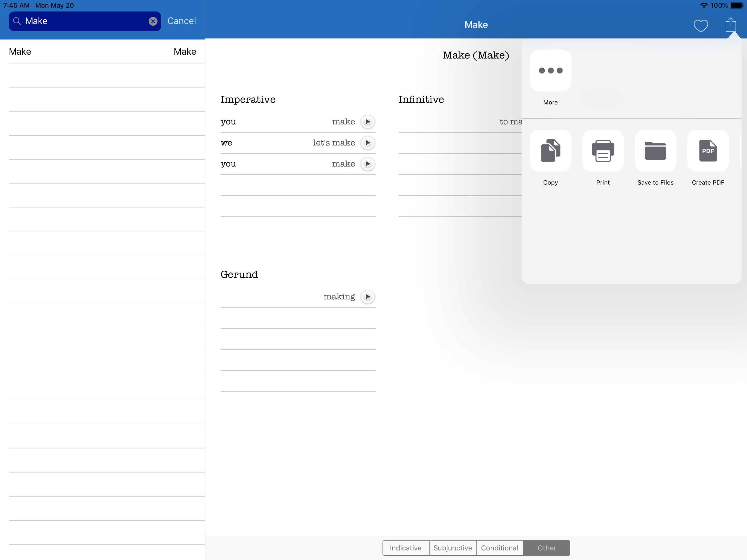Switch to Conditional tab
This screenshot has height=560, width=747.
pos(500,548)
